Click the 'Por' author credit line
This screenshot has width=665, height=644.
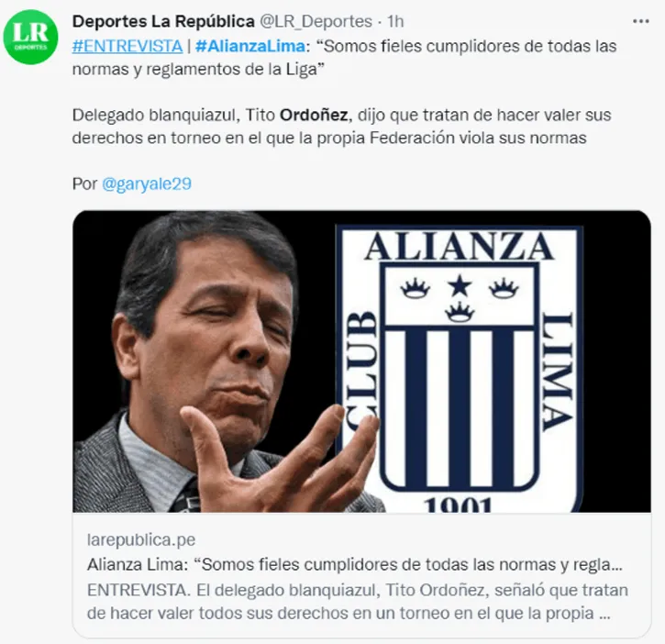pos(132,184)
